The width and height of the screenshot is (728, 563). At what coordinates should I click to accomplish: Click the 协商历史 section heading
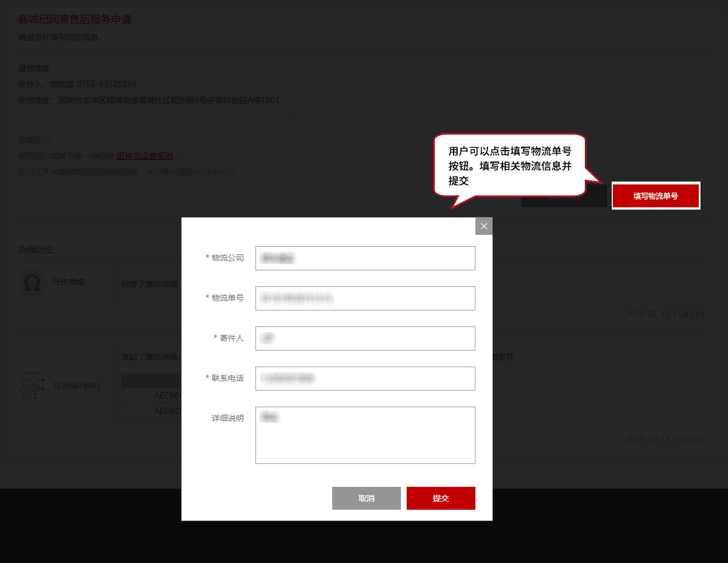36,250
